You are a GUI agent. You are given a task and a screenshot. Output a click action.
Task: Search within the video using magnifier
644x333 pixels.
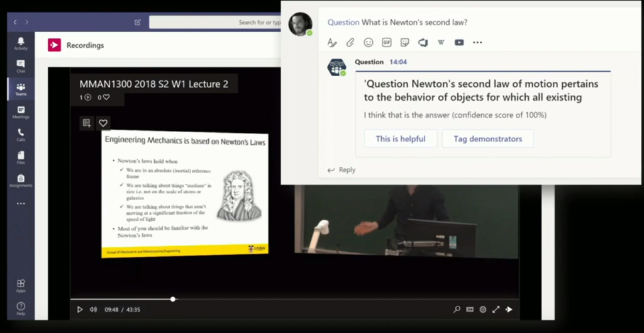pos(457,310)
